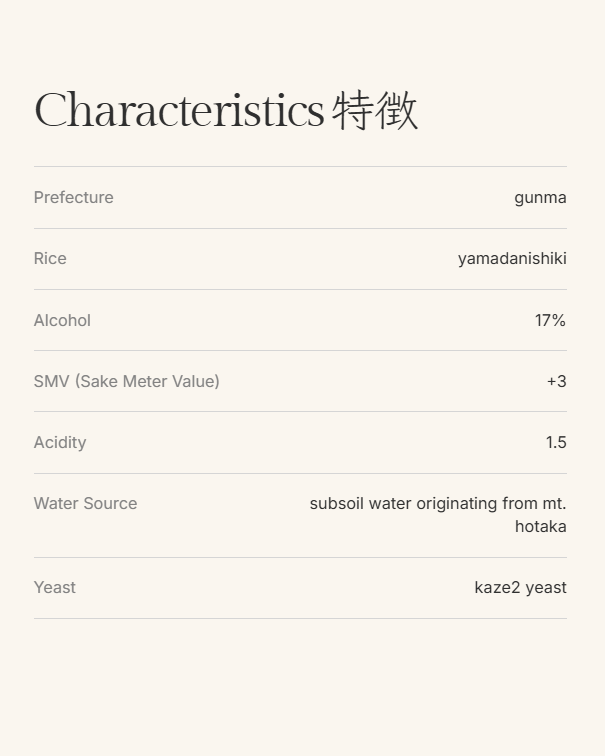Viewport: 605px width, 756px height.
Task: Select the Yeast row label
Action: (x=54, y=587)
